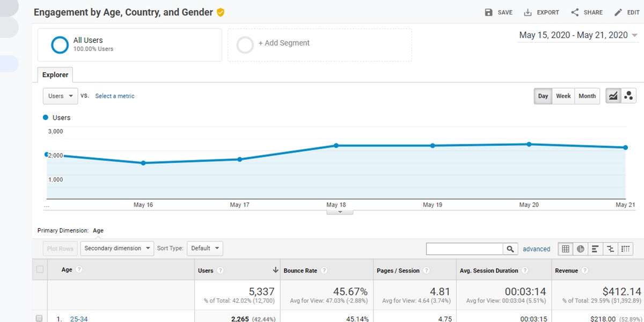Open help icon next to Age column
644x322 pixels.
(x=79, y=270)
